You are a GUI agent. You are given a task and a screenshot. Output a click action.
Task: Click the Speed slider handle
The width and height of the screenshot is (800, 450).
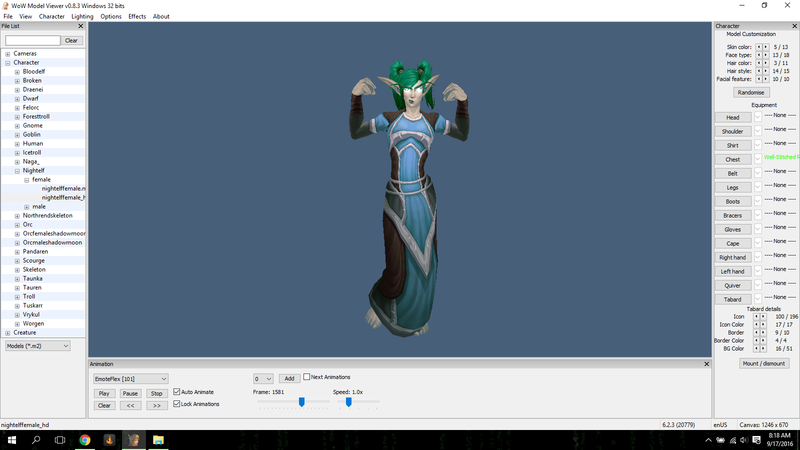click(348, 402)
